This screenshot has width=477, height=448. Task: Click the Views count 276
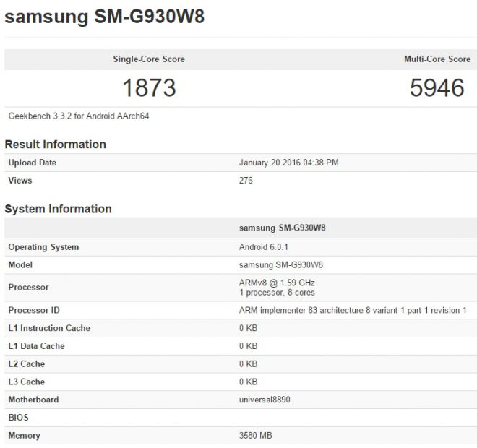(x=246, y=181)
